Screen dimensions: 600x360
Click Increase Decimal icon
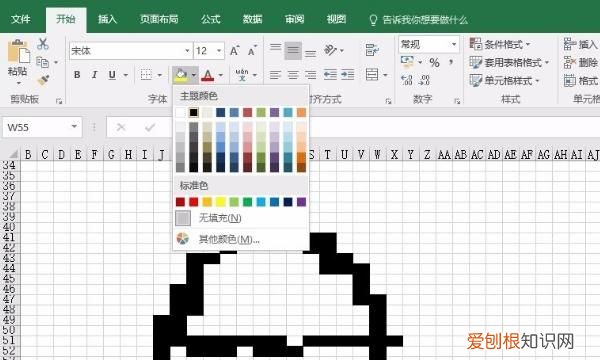coord(407,80)
